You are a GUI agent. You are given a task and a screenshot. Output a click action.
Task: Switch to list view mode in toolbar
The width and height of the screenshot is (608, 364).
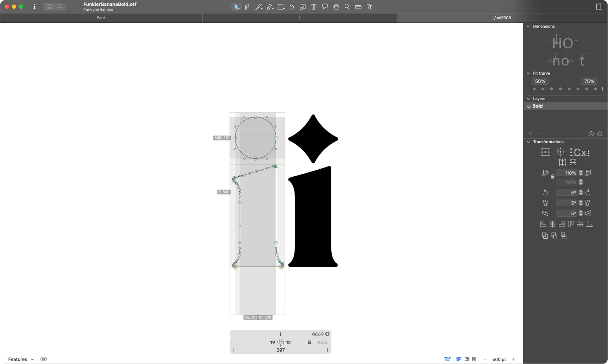pos(60,7)
